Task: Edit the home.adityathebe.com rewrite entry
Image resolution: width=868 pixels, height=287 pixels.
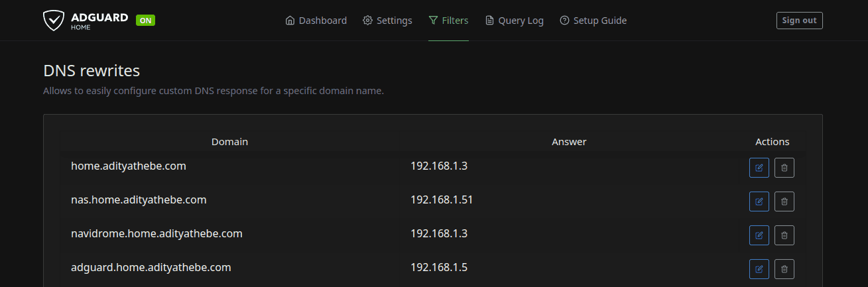Action: (759, 168)
